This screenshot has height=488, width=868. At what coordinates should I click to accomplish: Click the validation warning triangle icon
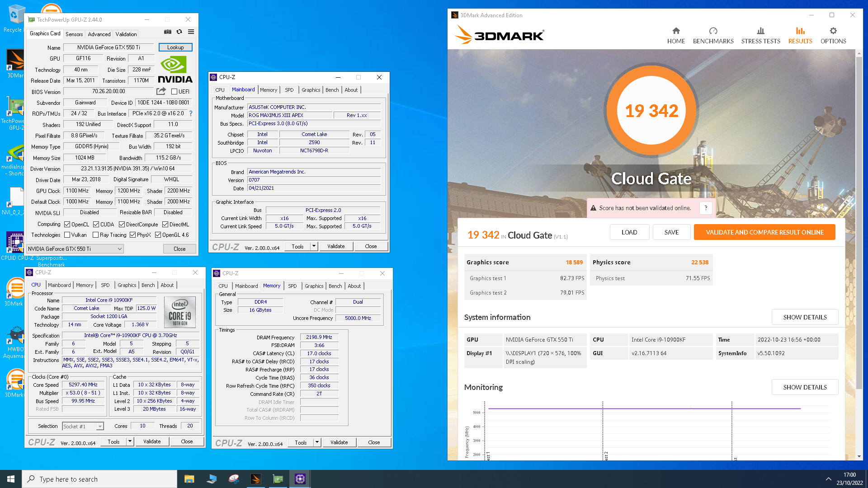(x=594, y=208)
